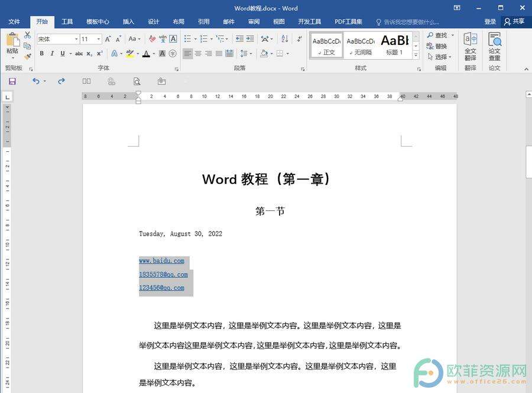Open the Select dropdown in editing group
Screen dimensions: 532x393
[440, 57]
